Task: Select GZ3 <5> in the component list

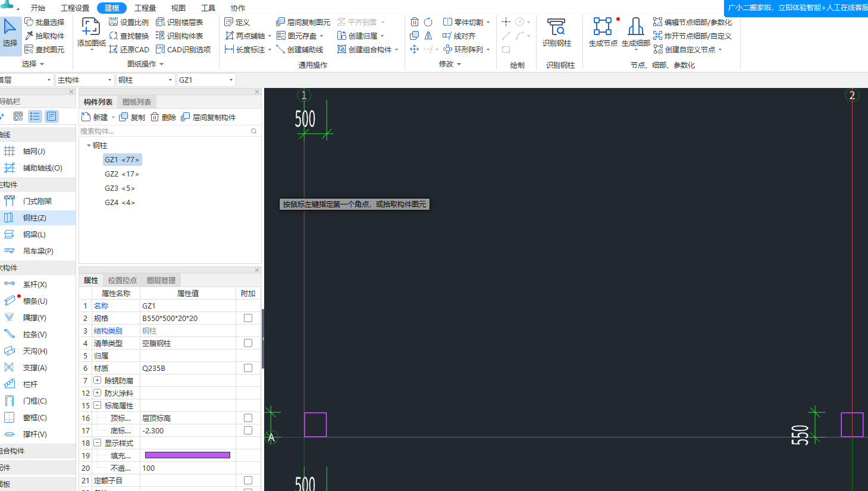Action: pos(120,188)
